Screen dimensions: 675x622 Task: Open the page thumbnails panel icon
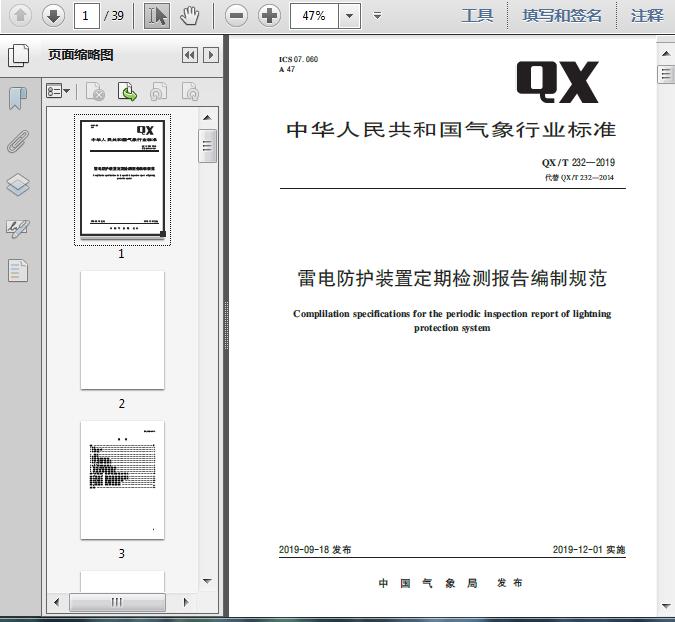pyautogui.click(x=19, y=55)
